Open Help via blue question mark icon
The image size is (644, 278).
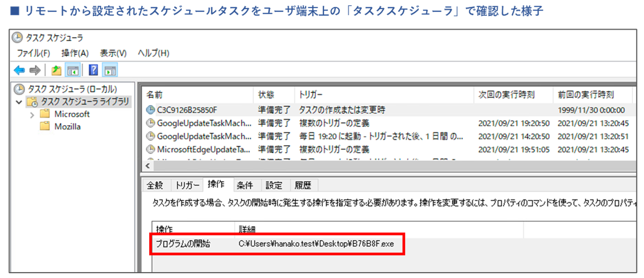pyautogui.click(x=93, y=71)
